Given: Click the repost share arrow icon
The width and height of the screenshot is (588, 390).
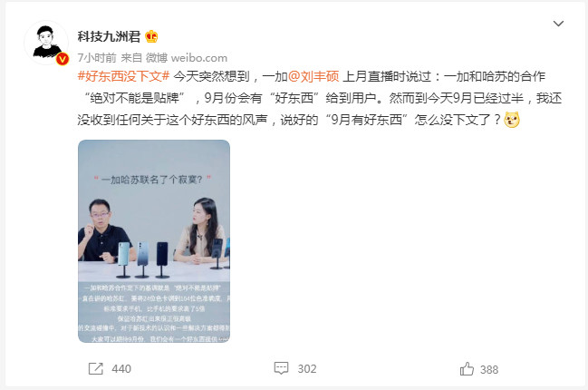Looking at the screenshot, I should (96, 368).
